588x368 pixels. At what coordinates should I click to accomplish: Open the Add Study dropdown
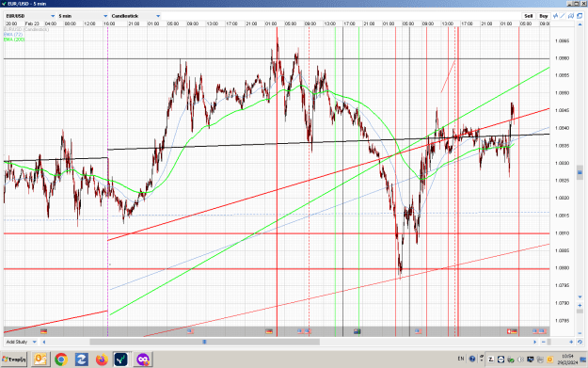coord(22,342)
